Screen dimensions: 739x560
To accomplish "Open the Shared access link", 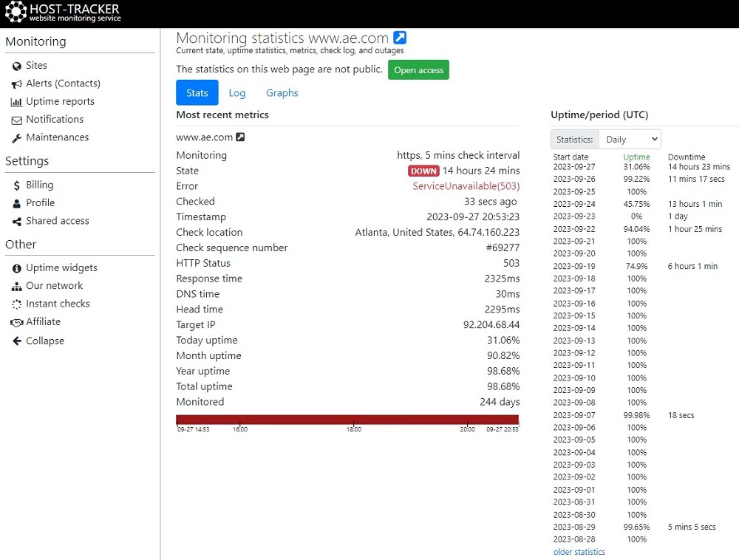I will (58, 220).
